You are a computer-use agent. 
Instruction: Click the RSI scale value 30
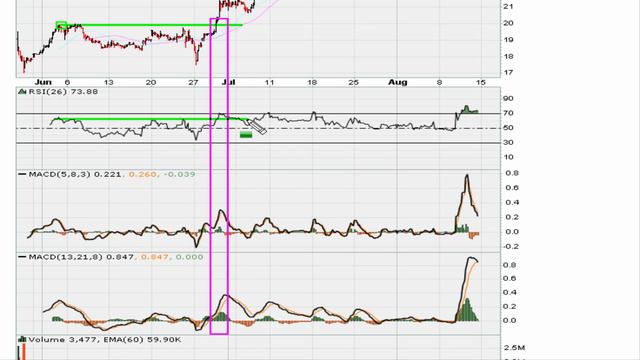point(509,142)
